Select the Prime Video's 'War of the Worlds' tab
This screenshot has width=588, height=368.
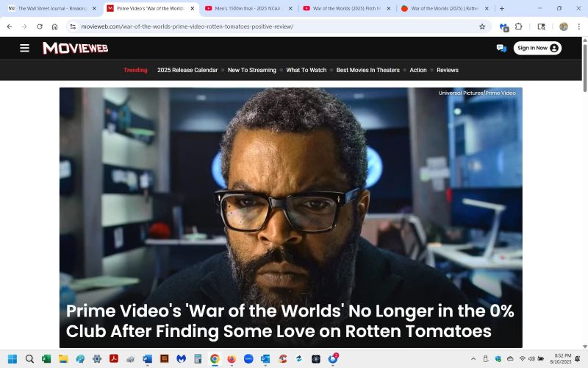pos(150,8)
